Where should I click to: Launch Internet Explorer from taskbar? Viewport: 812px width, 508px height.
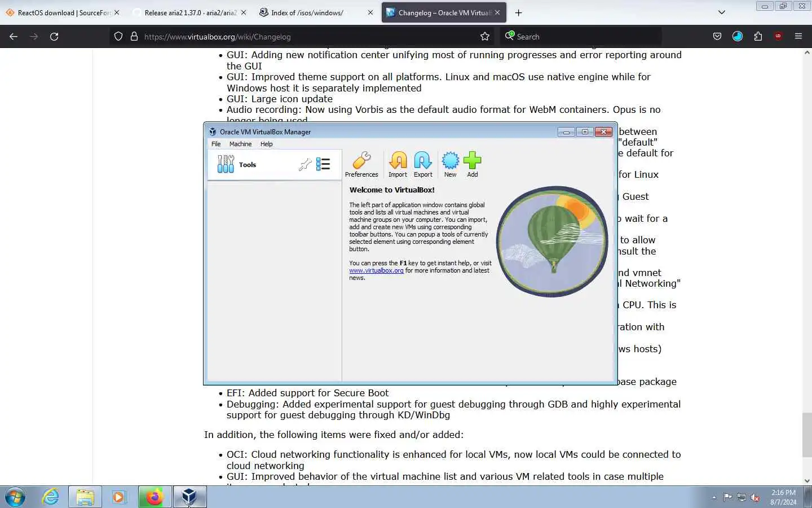click(51, 497)
